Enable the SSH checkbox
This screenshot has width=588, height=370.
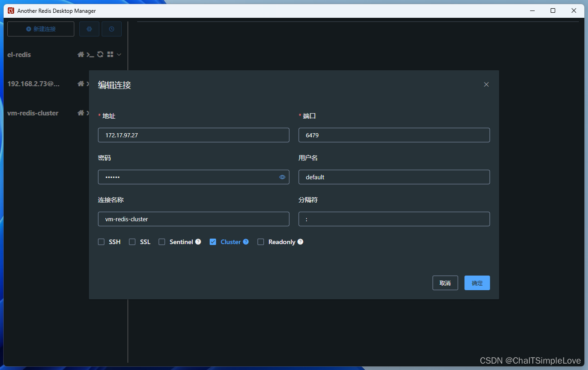tap(101, 242)
